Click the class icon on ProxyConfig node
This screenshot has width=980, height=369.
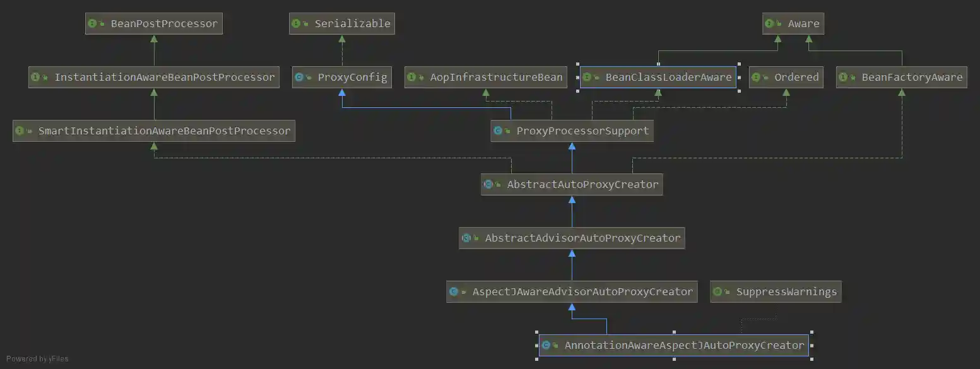(x=300, y=78)
